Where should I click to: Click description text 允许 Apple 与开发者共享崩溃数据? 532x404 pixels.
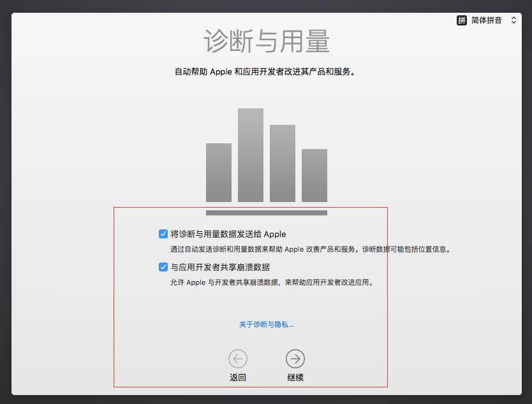225,282
